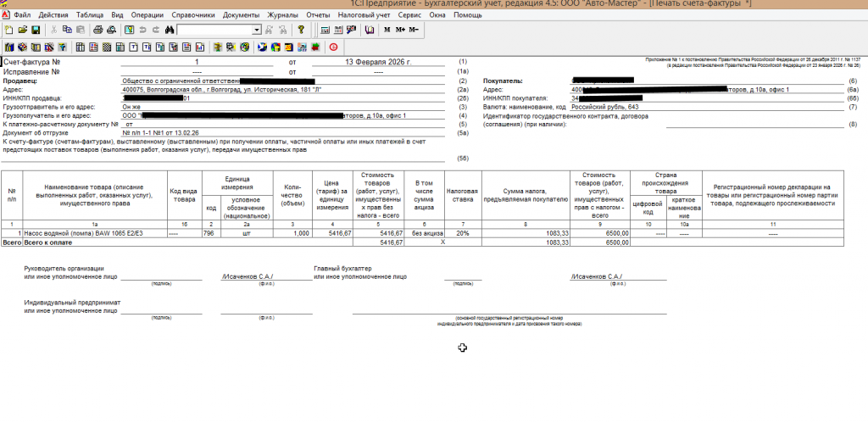
Task: Select the без акциза cell
Action: (424, 234)
